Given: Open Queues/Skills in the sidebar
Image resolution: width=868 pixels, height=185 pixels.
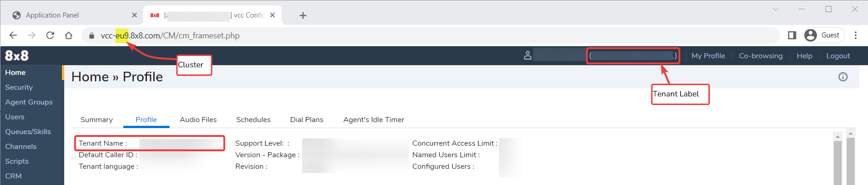Looking at the screenshot, I should pos(28,132).
